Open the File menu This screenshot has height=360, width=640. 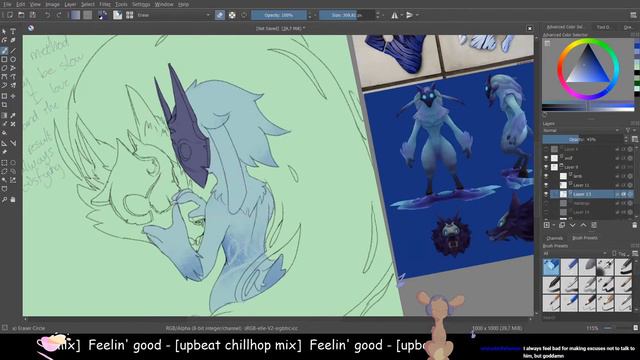tap(7, 4)
